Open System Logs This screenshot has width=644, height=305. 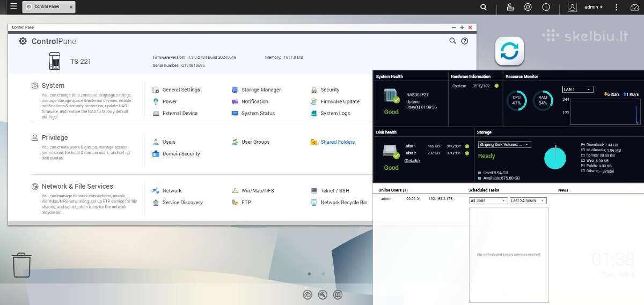(x=331, y=113)
